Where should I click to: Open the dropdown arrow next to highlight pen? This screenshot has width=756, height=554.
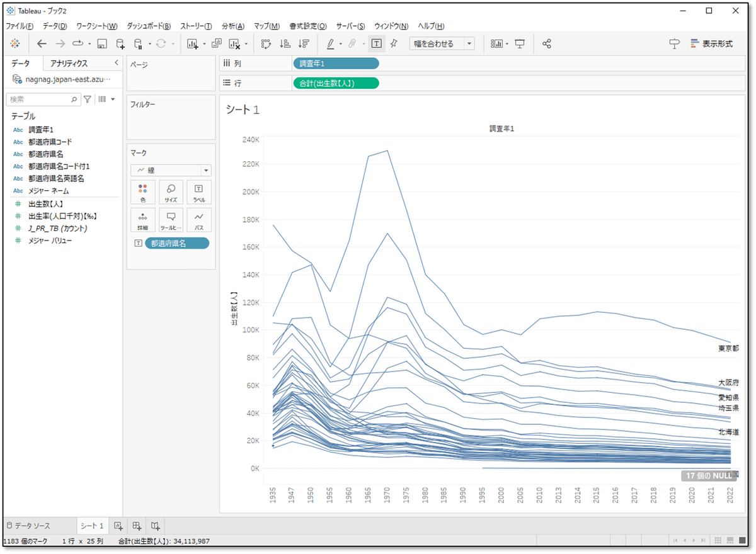click(x=341, y=44)
